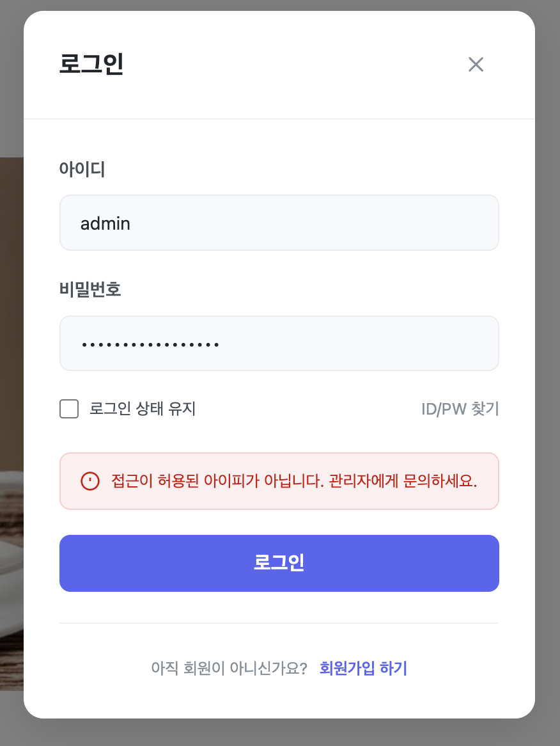This screenshot has height=746, width=560.
Task: Click the dimmed backdrop above the dialog
Action: 280,5
